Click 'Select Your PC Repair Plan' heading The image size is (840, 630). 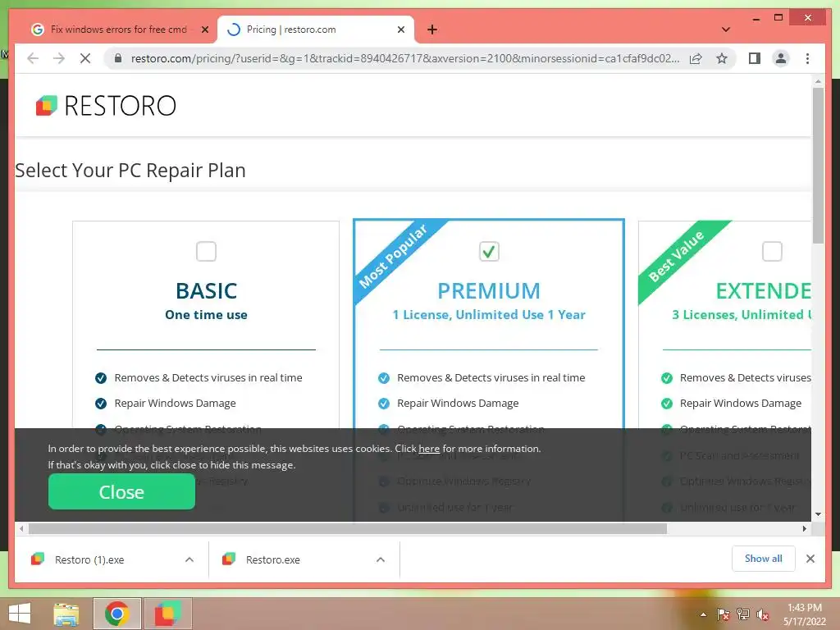(130, 171)
